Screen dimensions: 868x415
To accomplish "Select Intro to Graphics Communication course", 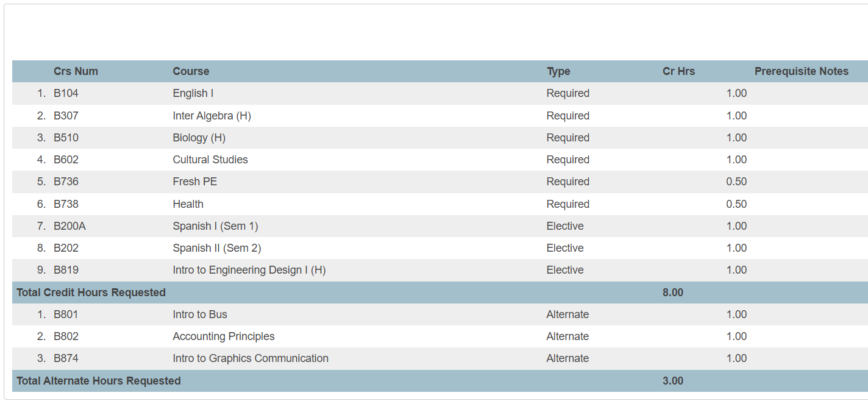I will point(250,358).
